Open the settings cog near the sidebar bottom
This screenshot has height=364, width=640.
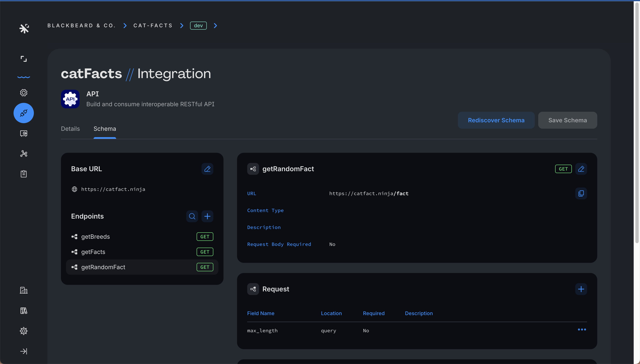[x=23, y=331]
